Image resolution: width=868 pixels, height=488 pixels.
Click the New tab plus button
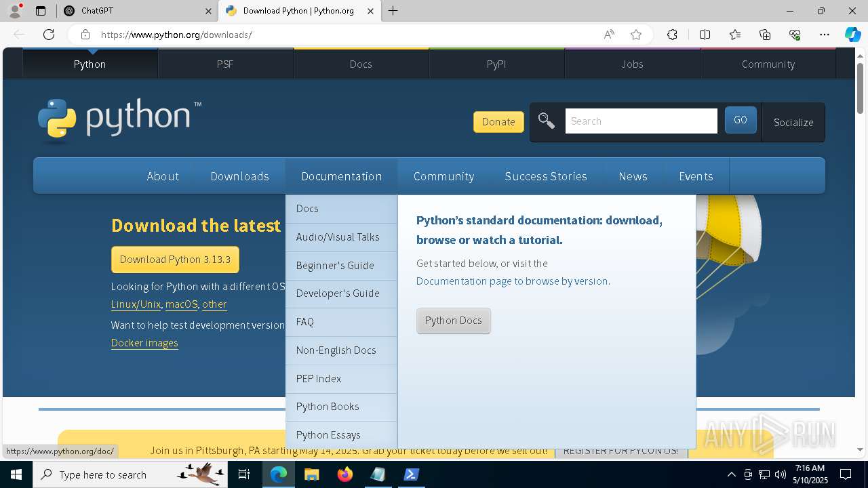(393, 11)
